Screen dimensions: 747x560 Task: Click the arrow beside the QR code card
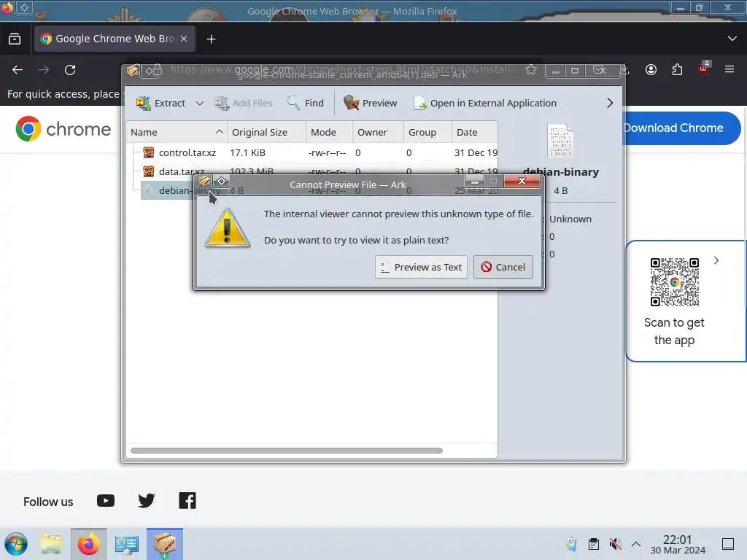(x=716, y=260)
